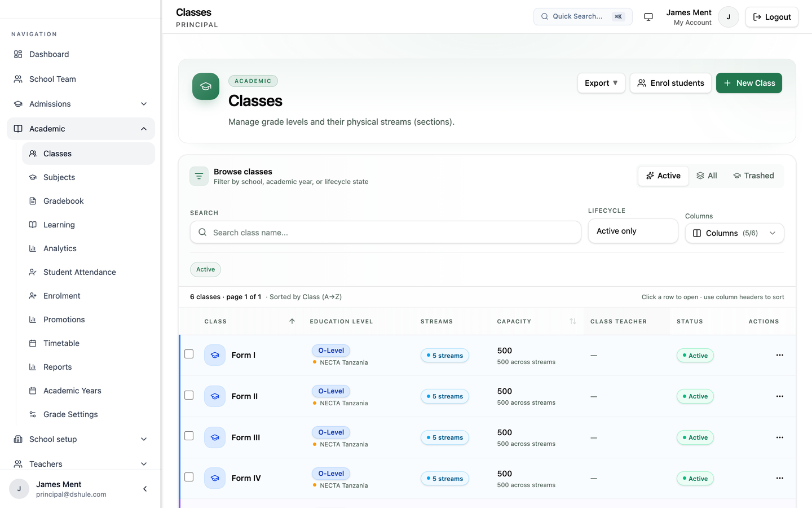Viewport: 812px width, 508px height.
Task: Click the Form I class icon
Action: tap(215, 355)
